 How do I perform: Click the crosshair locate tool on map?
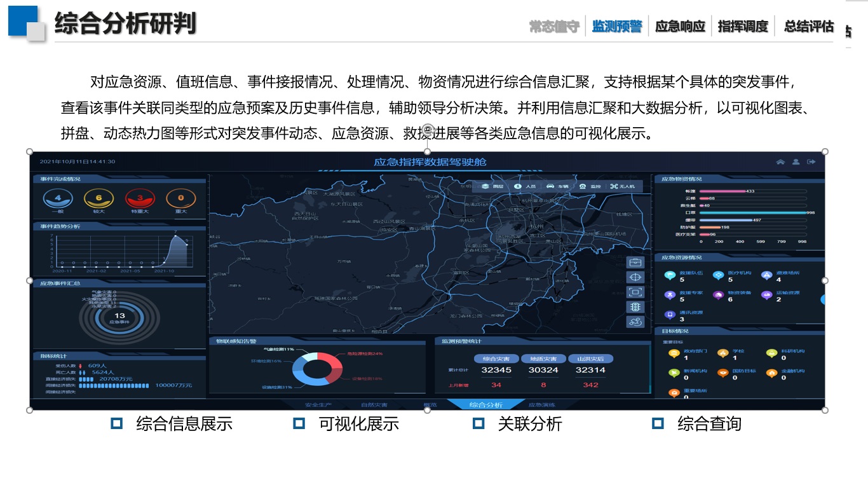(x=635, y=277)
